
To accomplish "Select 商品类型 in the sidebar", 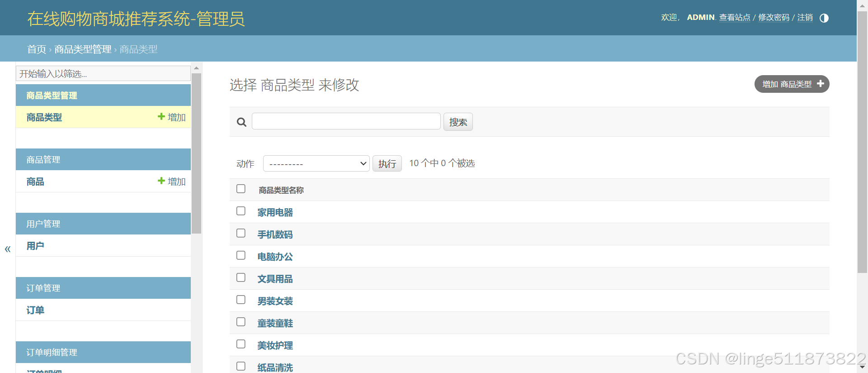I will point(44,117).
